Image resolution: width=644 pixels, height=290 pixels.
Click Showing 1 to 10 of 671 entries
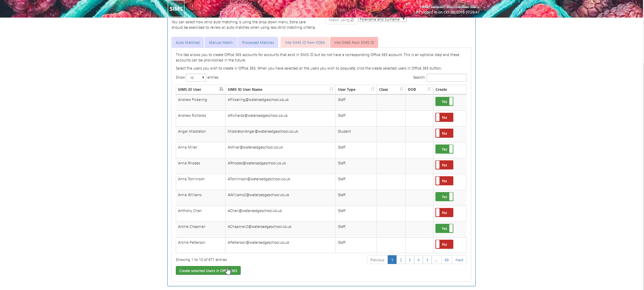[x=201, y=260]
